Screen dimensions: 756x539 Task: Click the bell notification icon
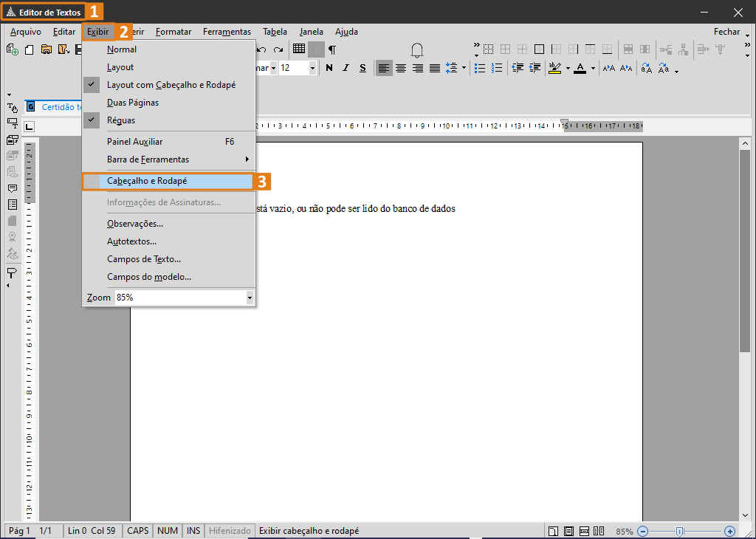pos(417,50)
